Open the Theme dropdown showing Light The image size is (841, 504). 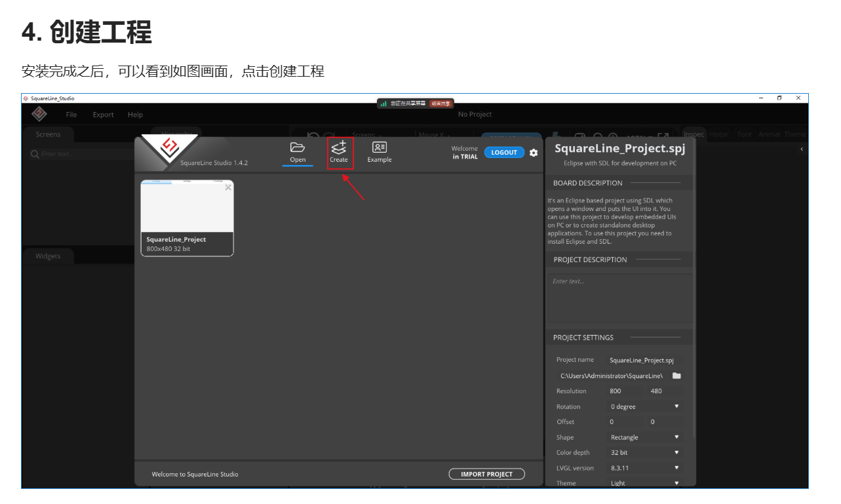645,483
